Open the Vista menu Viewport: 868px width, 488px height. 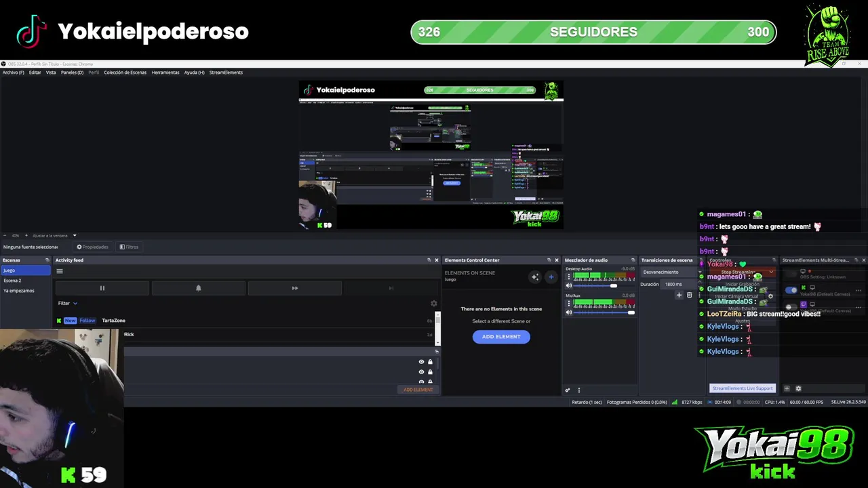click(51, 73)
